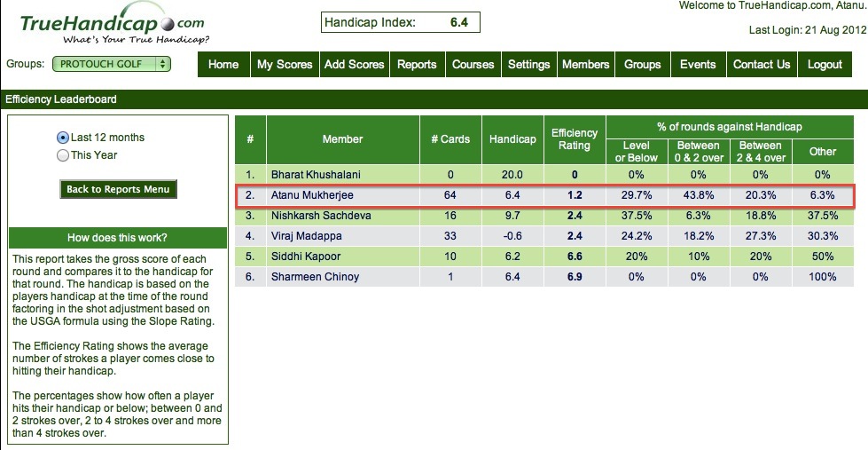Click the # Cards column header
Viewport: 868px width, 450px height.
[450, 139]
